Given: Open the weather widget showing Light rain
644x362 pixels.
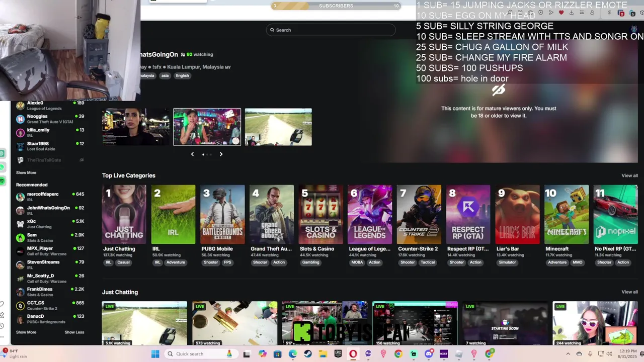Looking at the screenshot, I should (x=15, y=354).
